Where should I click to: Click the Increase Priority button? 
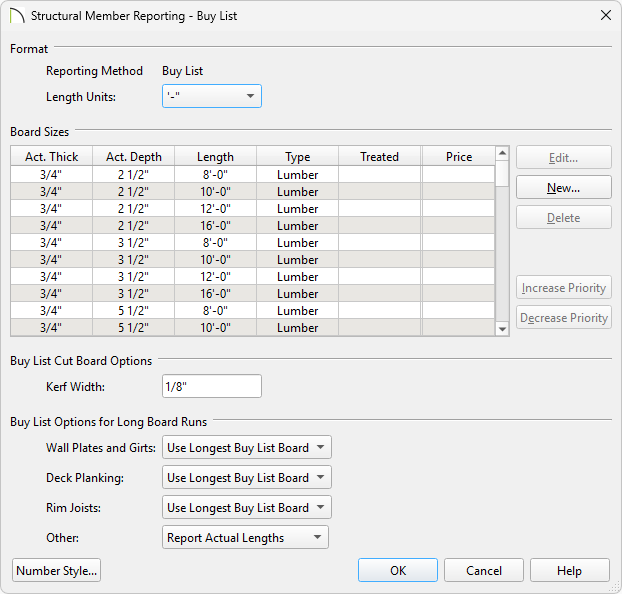tap(563, 288)
